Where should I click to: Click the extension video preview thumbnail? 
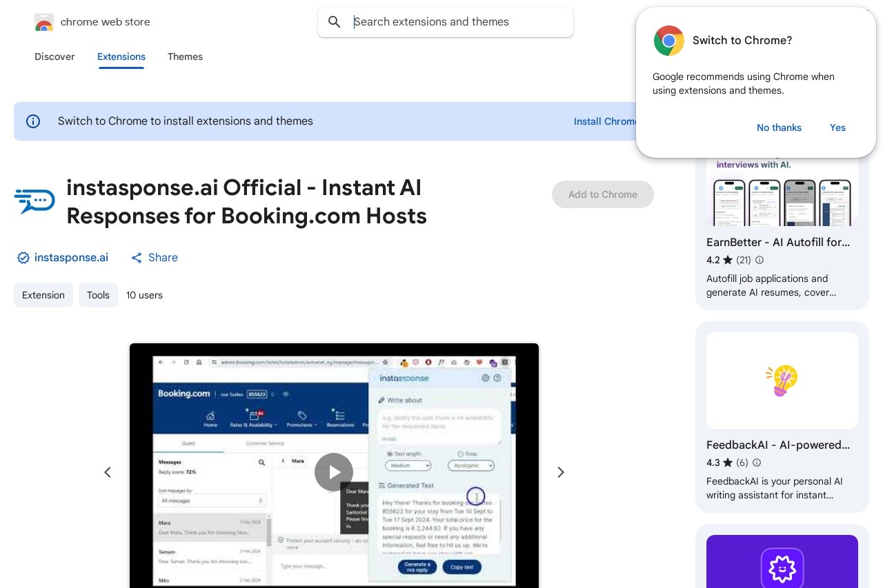click(334, 465)
